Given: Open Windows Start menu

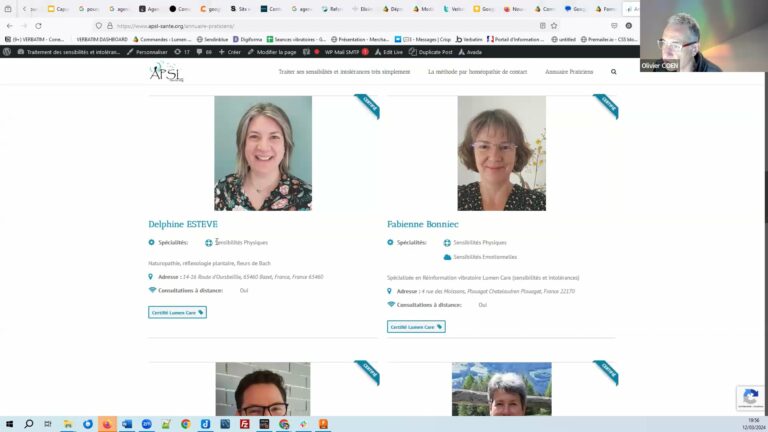Looking at the screenshot, I should pos(9,424).
